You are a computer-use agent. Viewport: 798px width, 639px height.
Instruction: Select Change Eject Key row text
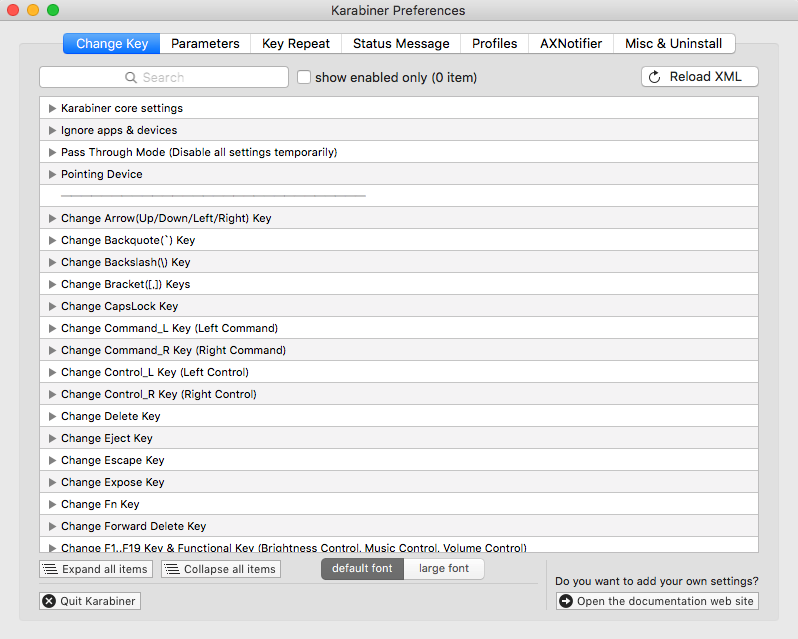107,438
